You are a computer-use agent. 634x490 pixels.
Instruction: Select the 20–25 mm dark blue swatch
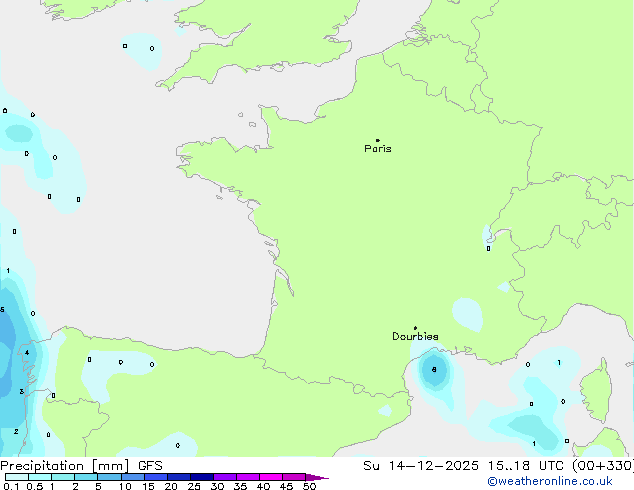coord(178,477)
